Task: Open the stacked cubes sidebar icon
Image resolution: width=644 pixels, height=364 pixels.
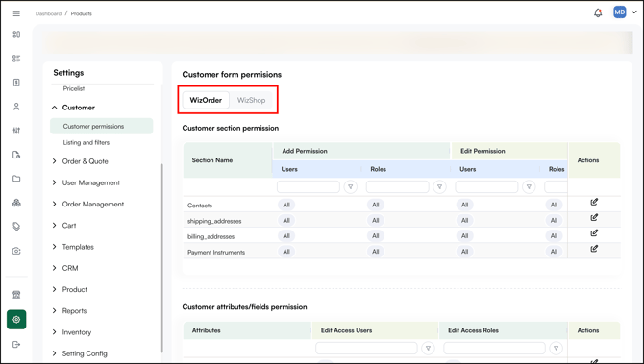Action: tap(16, 203)
